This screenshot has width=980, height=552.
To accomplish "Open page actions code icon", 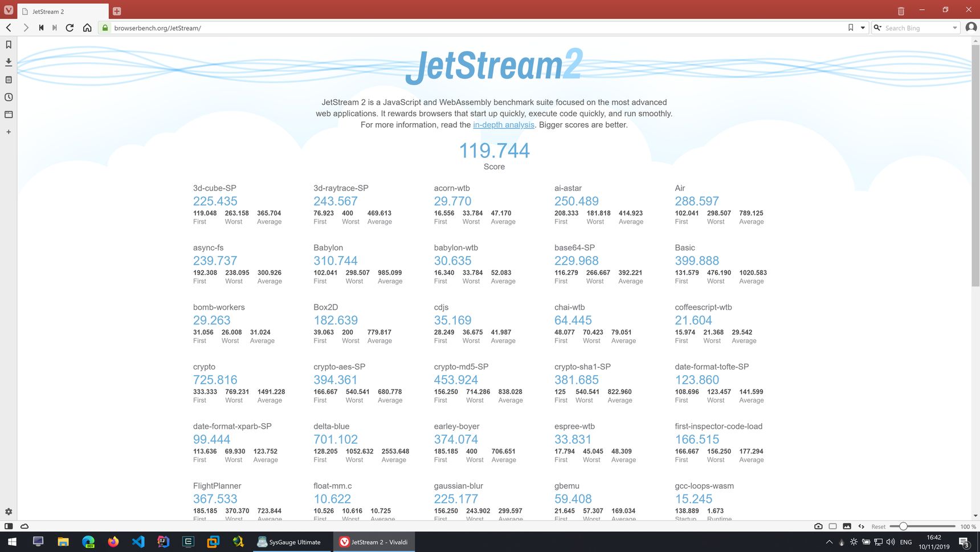I will (x=861, y=526).
